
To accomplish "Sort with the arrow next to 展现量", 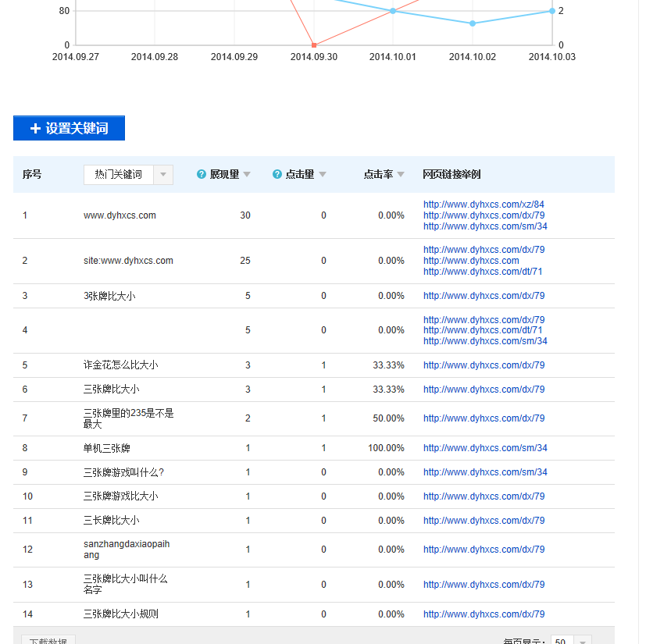I will click(247, 175).
